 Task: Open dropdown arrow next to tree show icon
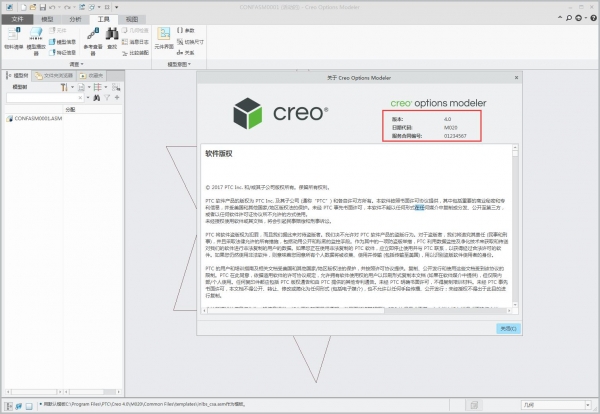point(89,87)
